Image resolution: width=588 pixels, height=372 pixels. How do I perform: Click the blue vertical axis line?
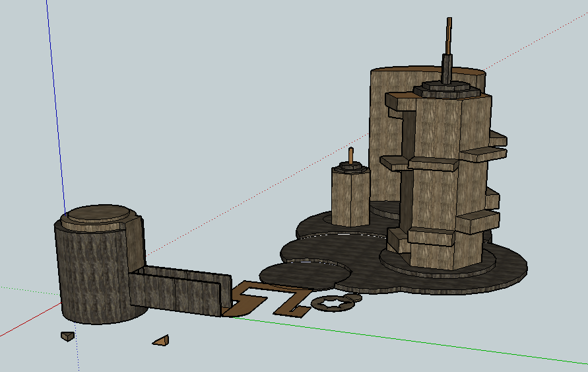pyautogui.click(x=55, y=99)
